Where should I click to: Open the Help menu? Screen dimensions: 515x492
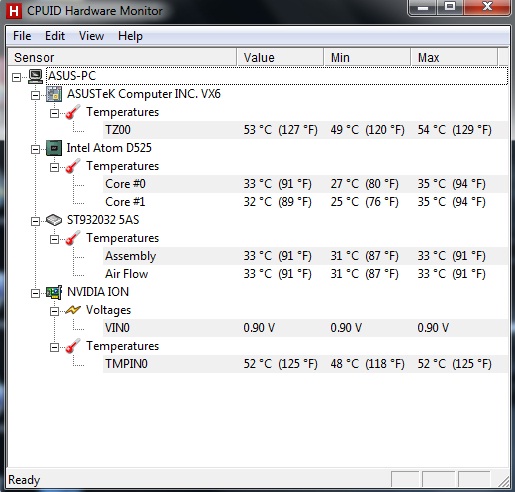(x=130, y=36)
